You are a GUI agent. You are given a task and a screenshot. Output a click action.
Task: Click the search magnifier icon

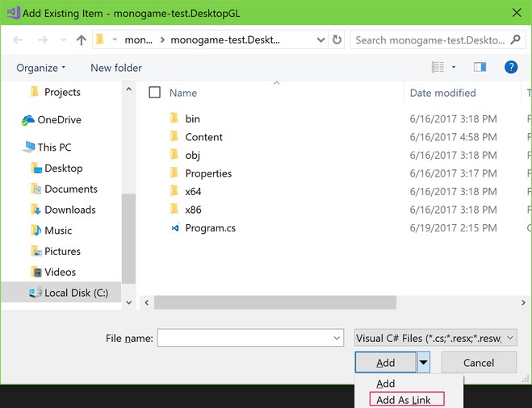click(x=515, y=40)
